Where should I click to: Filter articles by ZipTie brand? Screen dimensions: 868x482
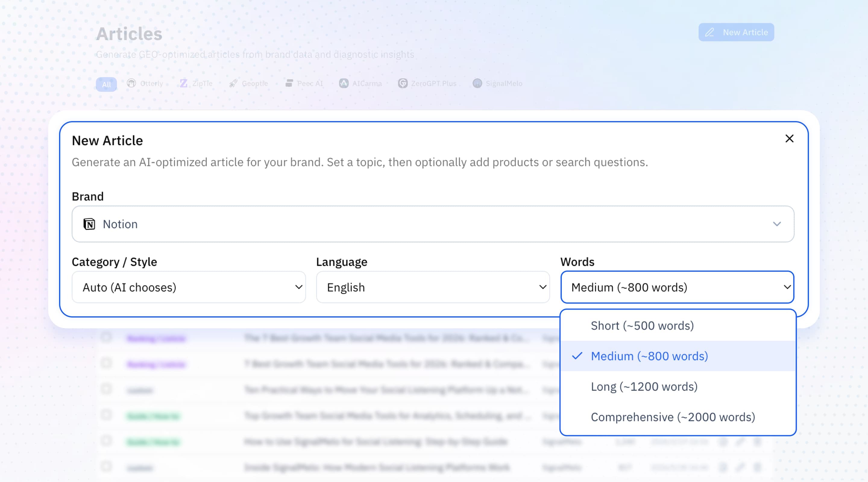pos(196,83)
